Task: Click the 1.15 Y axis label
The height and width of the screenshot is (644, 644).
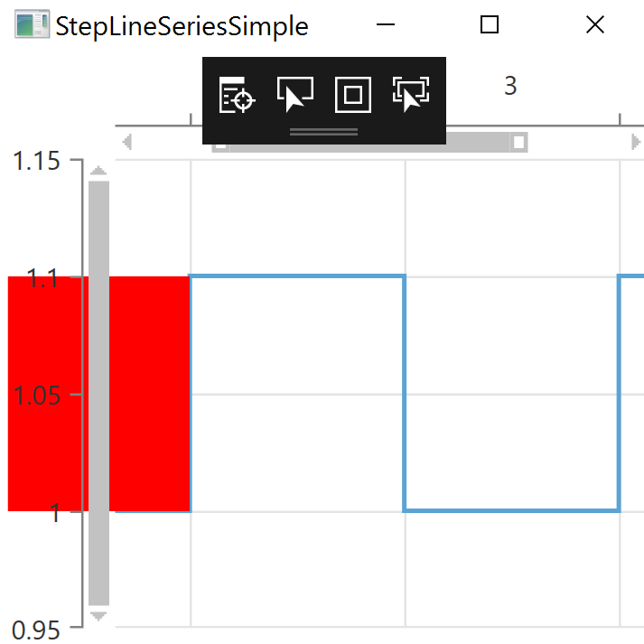Action: click(35, 163)
